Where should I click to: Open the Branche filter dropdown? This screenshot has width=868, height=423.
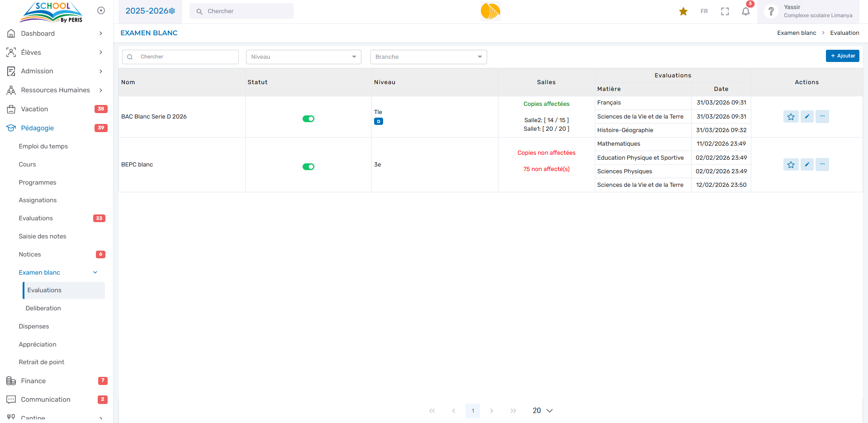[428, 57]
